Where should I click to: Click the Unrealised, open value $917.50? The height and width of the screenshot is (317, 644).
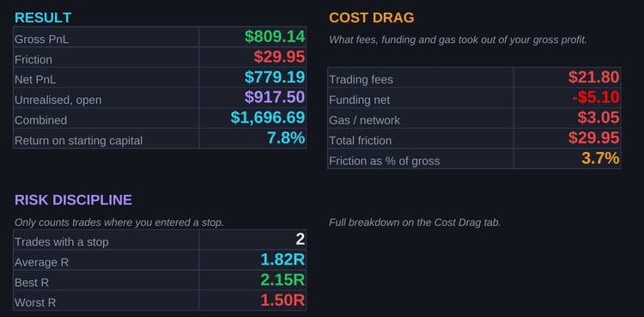coord(275,97)
